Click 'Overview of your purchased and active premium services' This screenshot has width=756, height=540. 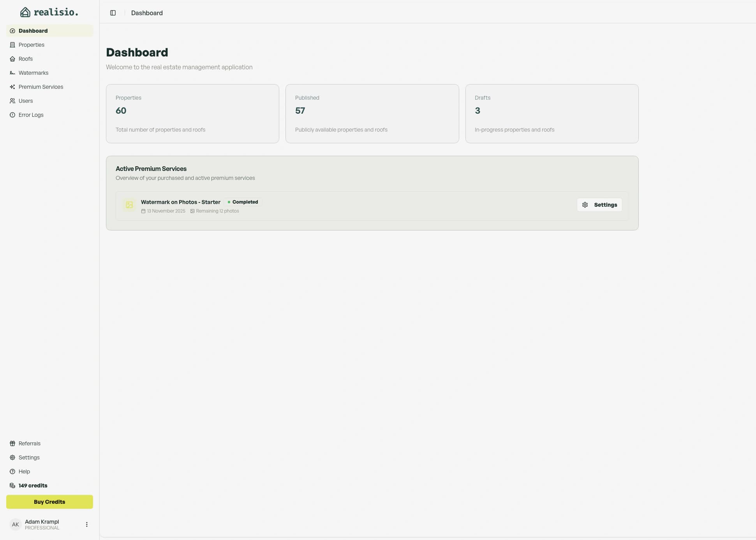(185, 178)
